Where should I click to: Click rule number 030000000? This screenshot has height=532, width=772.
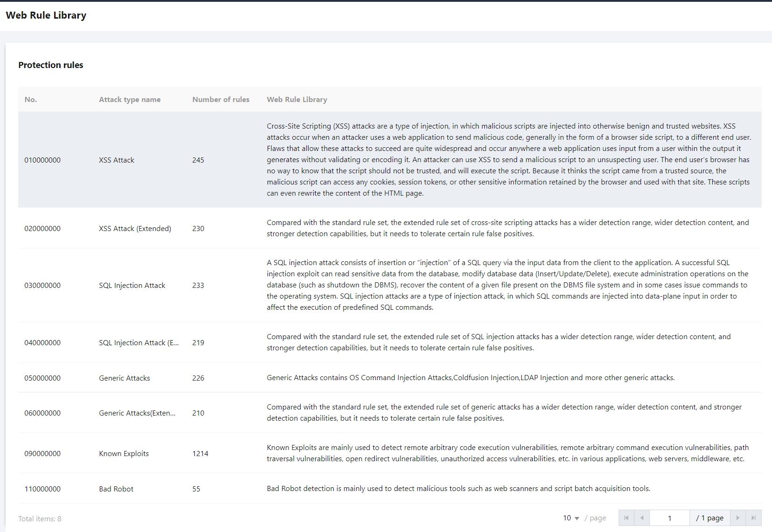[x=42, y=285]
